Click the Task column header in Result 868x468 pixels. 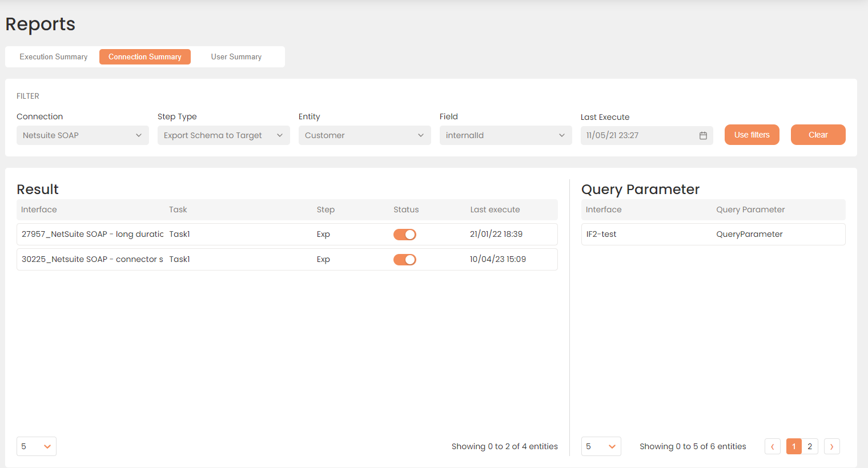pyautogui.click(x=178, y=209)
